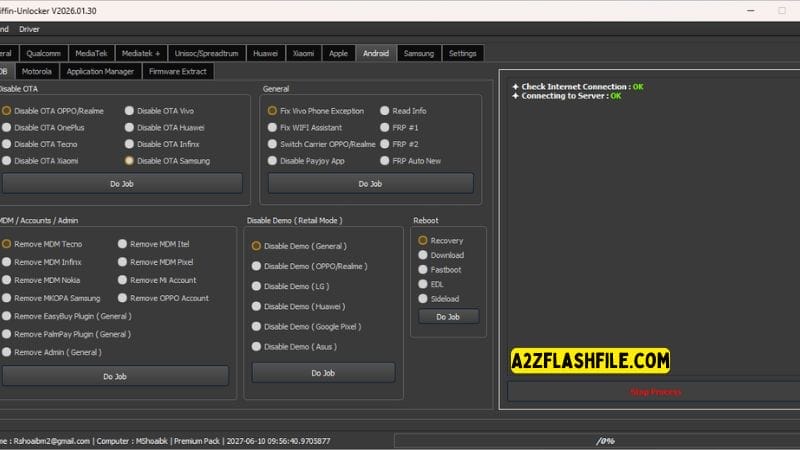Run Do Job under Disable OTA
The image size is (800, 450).
coord(122,184)
